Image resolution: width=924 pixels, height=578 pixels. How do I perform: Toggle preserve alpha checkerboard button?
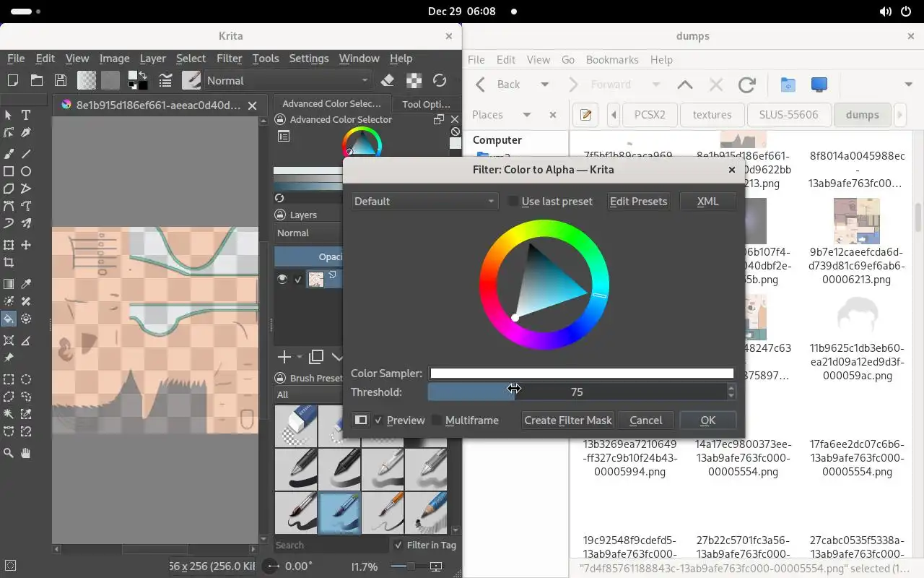(x=414, y=80)
